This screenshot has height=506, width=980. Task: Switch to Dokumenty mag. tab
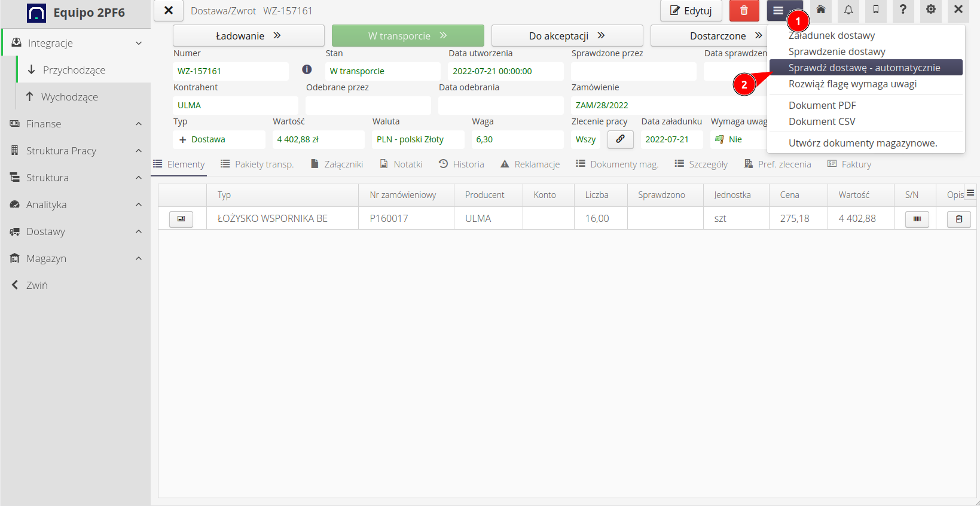tap(617, 164)
